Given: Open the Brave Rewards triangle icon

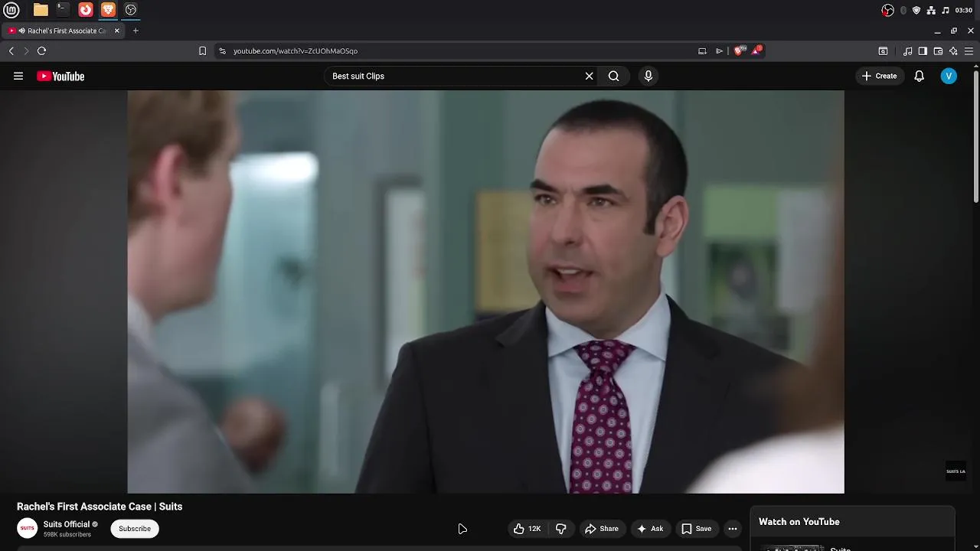Looking at the screenshot, I should point(756,51).
